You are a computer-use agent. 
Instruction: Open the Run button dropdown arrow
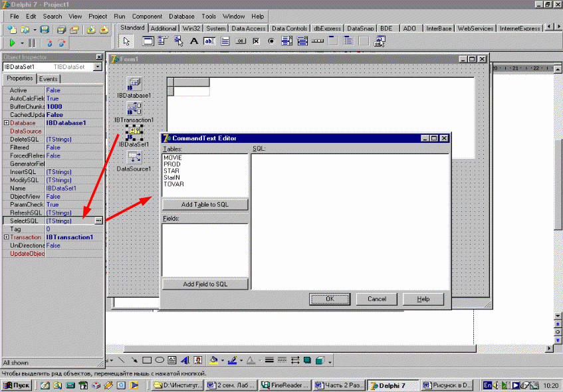point(22,43)
